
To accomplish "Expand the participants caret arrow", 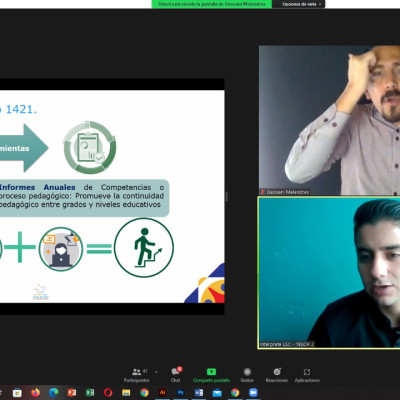I will (156, 372).
